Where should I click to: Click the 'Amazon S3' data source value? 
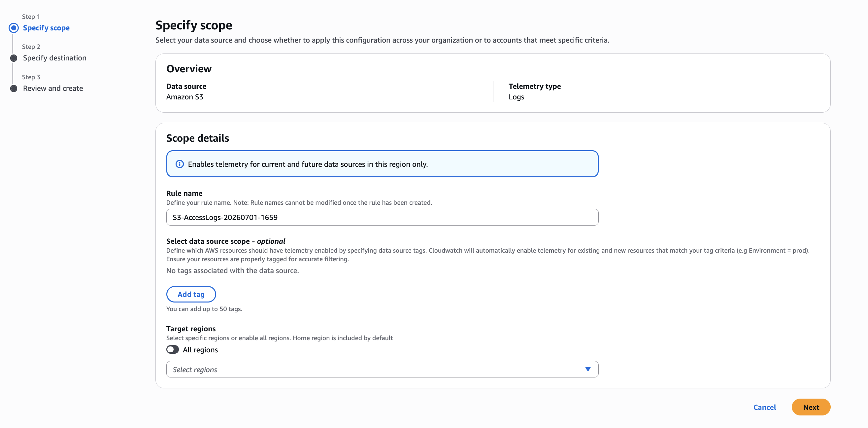pos(184,97)
